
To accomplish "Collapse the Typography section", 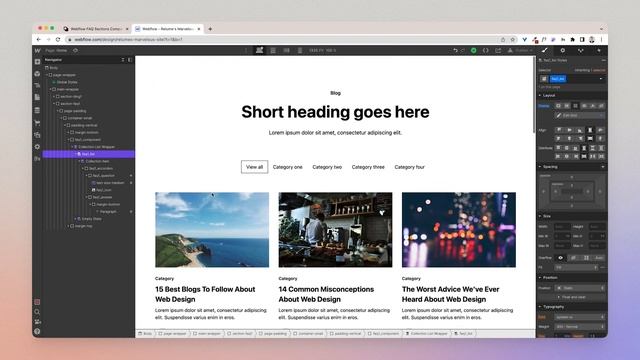I will (553, 307).
